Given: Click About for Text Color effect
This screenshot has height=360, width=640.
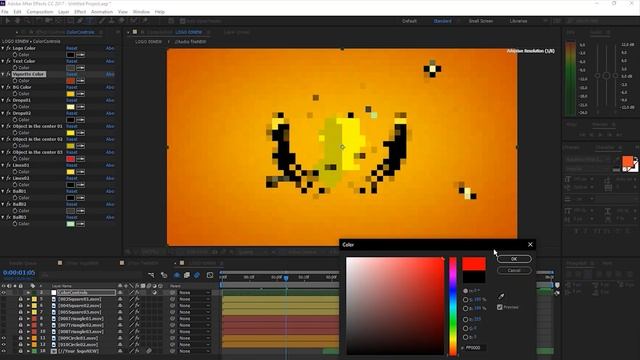Looking at the screenshot, I should point(110,61).
